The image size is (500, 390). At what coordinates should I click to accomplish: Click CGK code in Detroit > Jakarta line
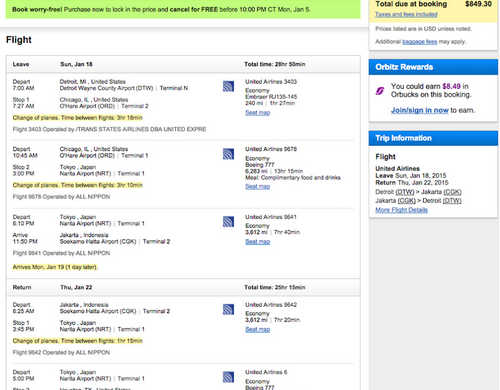point(452,192)
